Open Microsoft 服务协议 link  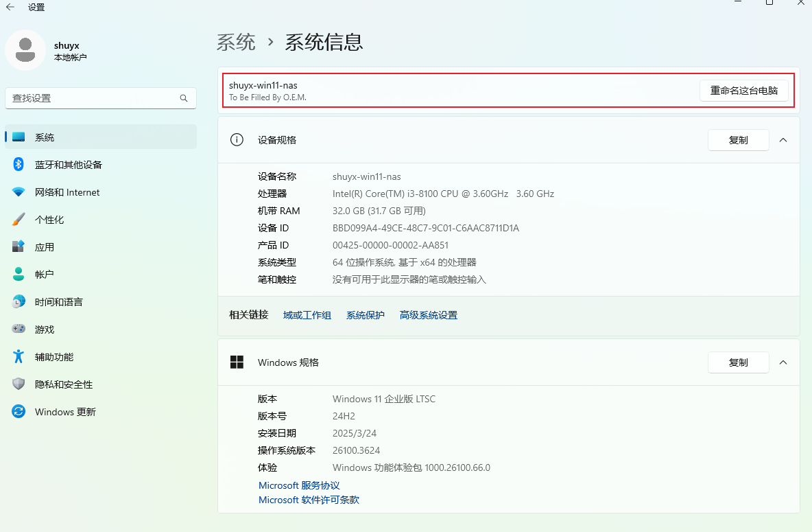[x=299, y=485]
